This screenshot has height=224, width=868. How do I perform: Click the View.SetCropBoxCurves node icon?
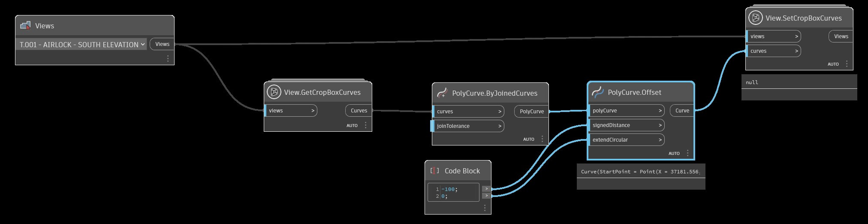[x=756, y=18]
